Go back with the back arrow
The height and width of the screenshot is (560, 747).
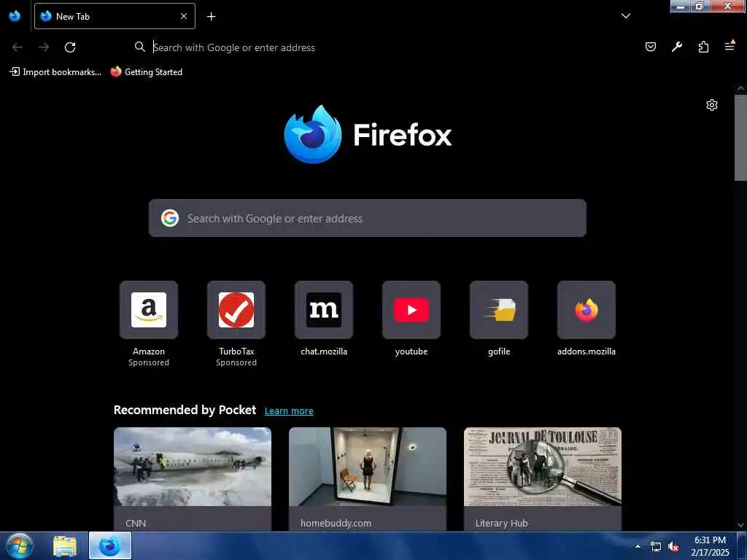[x=18, y=47]
